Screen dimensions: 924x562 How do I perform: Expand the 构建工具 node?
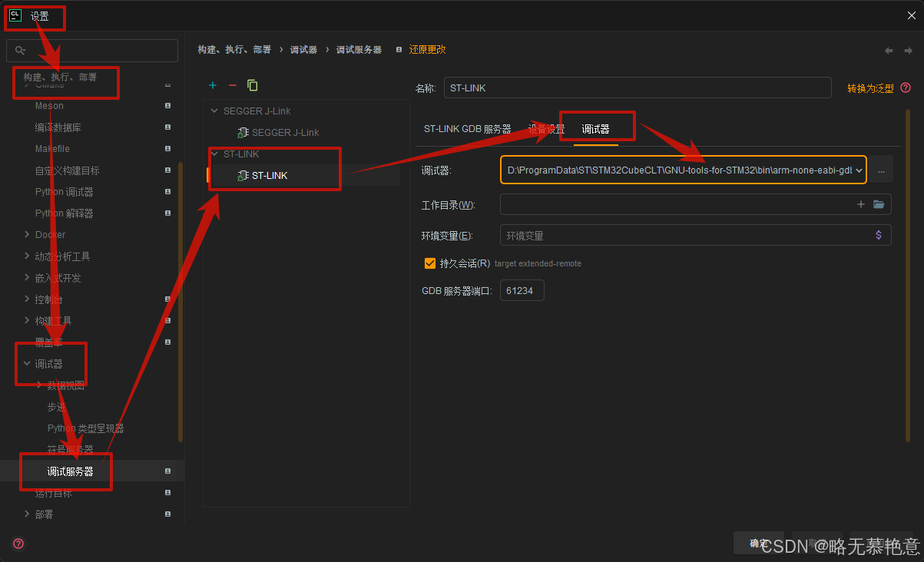point(28,321)
